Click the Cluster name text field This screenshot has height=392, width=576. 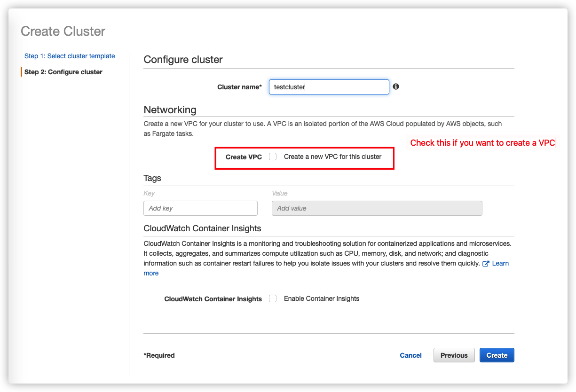pos(329,87)
